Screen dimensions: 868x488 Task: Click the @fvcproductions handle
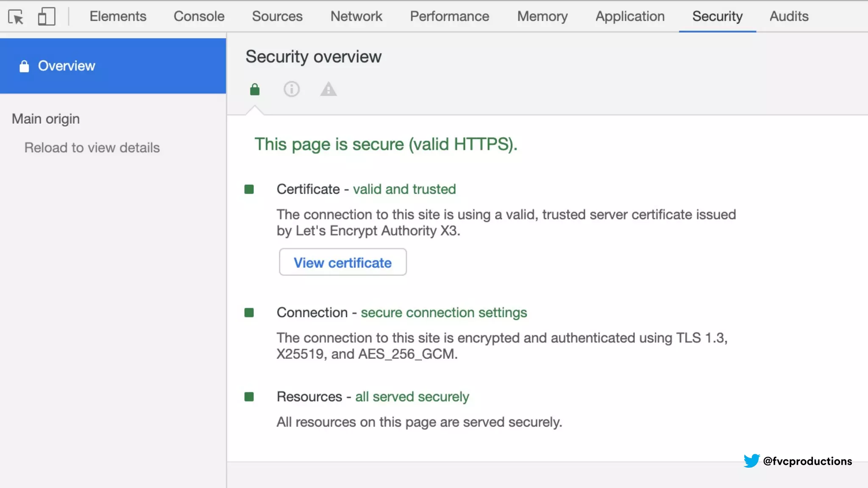(x=807, y=461)
